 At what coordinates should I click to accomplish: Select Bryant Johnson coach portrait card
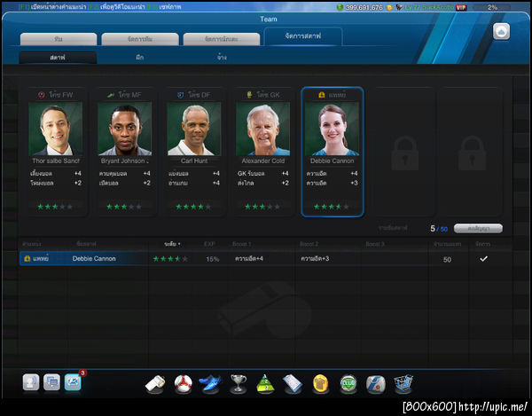(125, 129)
